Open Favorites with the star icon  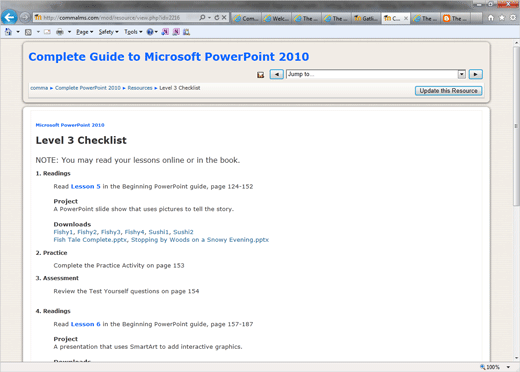[x=502, y=18]
